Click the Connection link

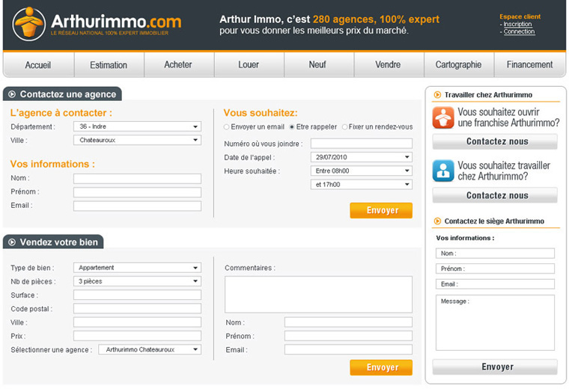519,31
